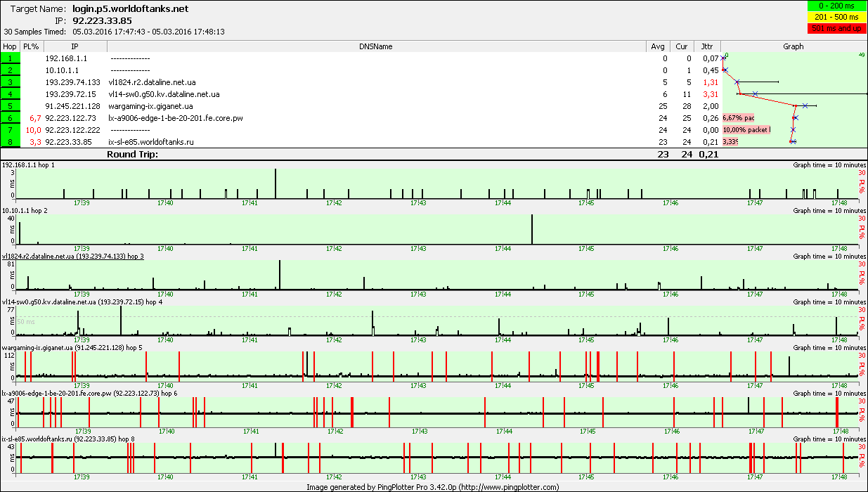Click the 6,7 packet loss value
868x492 pixels.
point(35,118)
